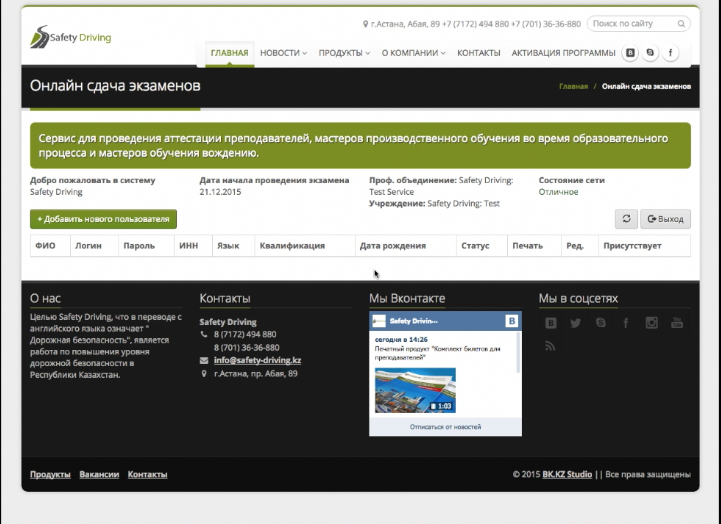The image size is (721, 524).
Task: Focus the Поиск по сайту search field
Action: click(x=639, y=24)
